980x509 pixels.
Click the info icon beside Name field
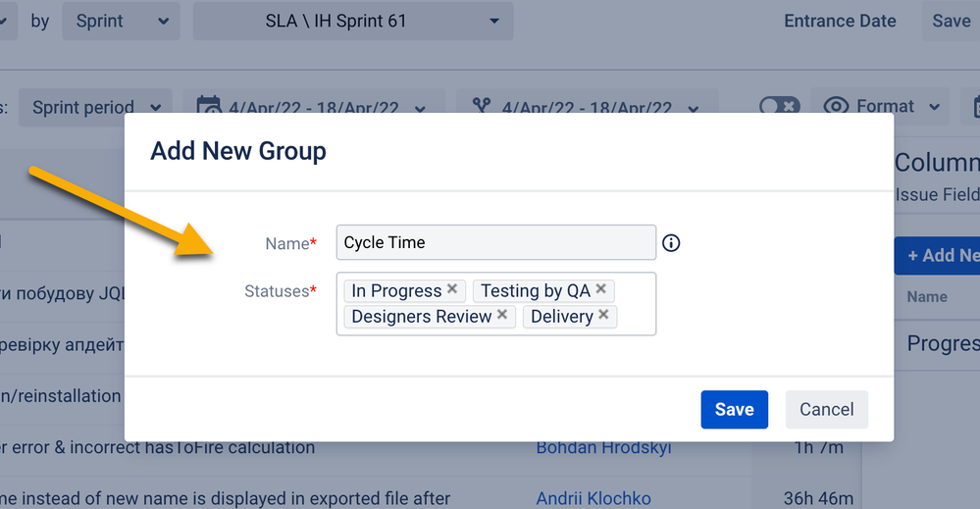click(671, 243)
